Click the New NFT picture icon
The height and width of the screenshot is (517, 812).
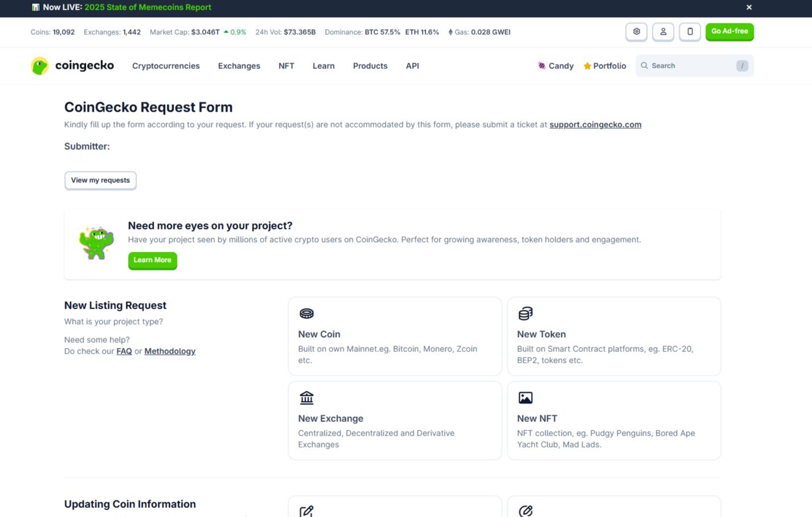[525, 397]
